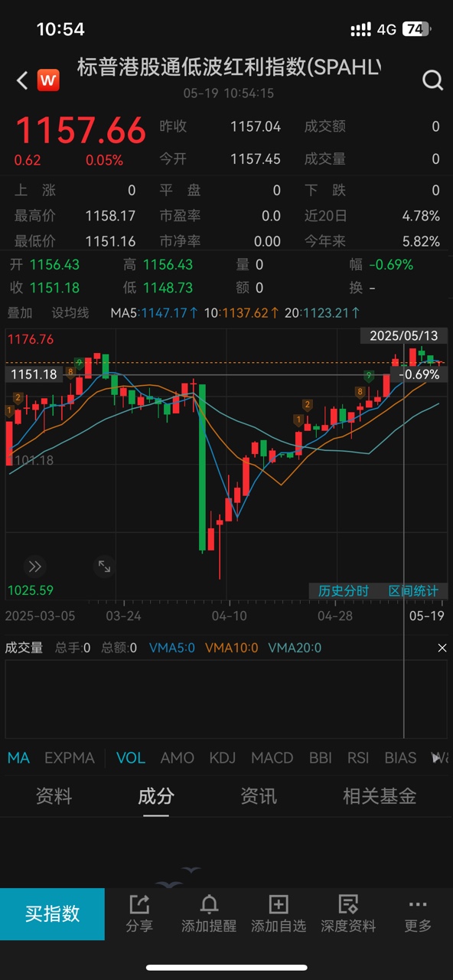453x980 pixels.
Task: Tap the 10:54 status bar clock
Action: (x=60, y=29)
